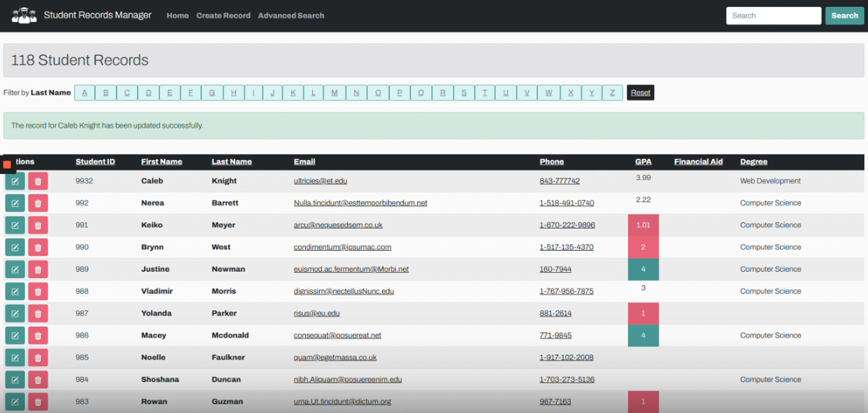The width and height of the screenshot is (868, 413).
Task: Delete the record for Rowan Guzman
Action: (x=38, y=402)
